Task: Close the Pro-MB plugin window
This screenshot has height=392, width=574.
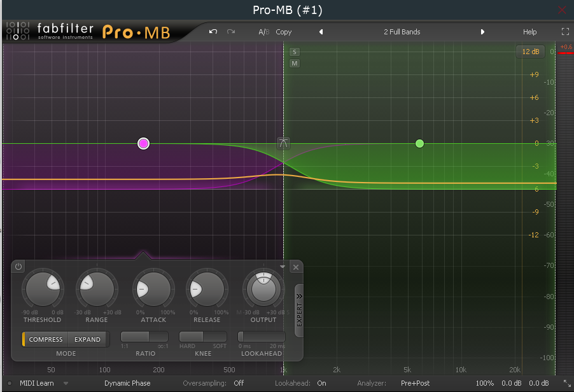Action: pyautogui.click(x=562, y=10)
